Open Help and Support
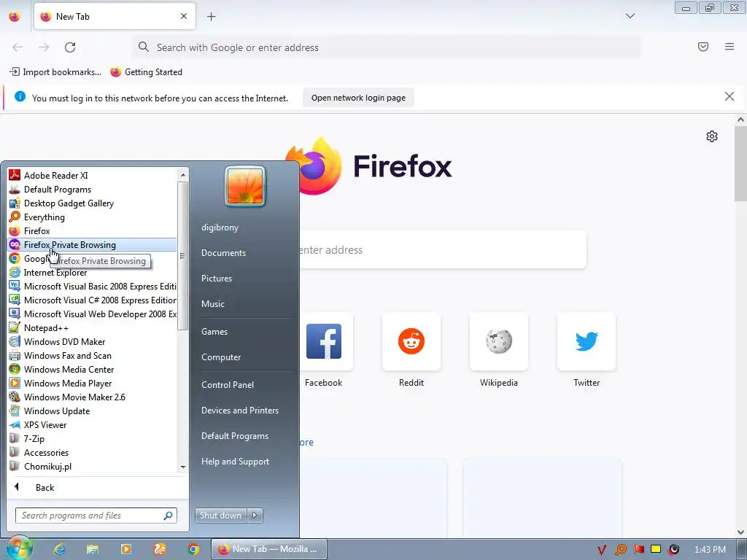This screenshot has width=747, height=560. [x=235, y=462]
